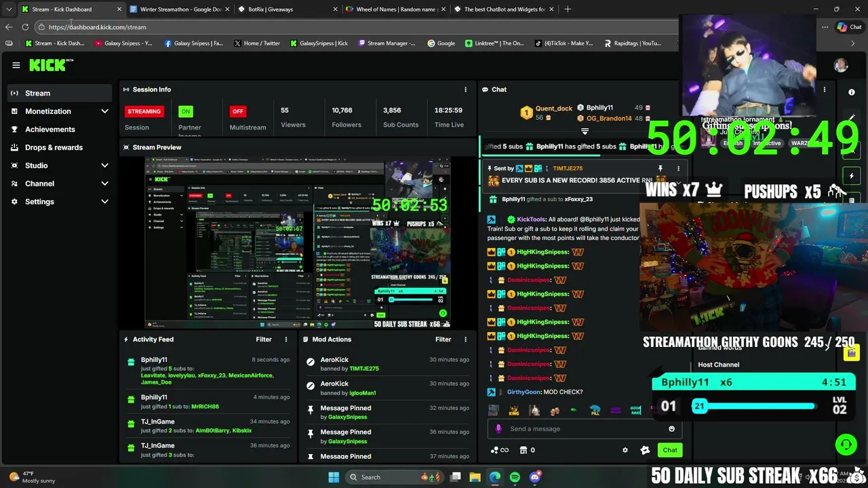Viewport: 868px width, 488px height.
Task: Open the Linktree bookmark
Action: tap(494, 43)
